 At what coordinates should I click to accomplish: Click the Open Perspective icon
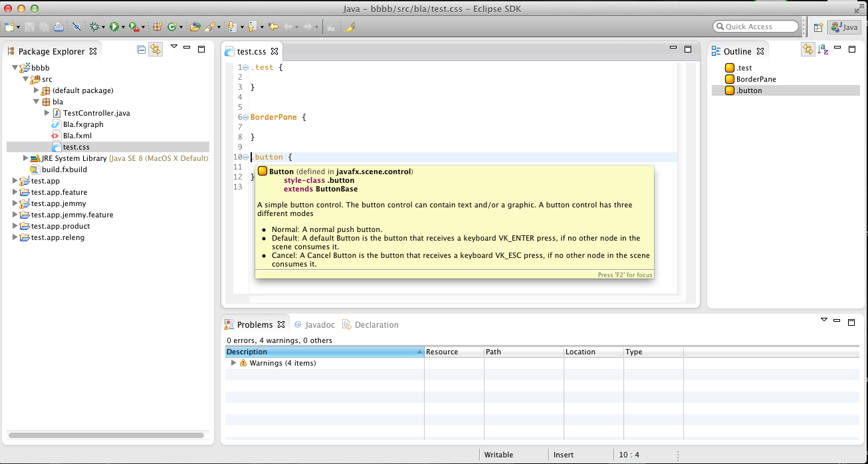point(818,27)
